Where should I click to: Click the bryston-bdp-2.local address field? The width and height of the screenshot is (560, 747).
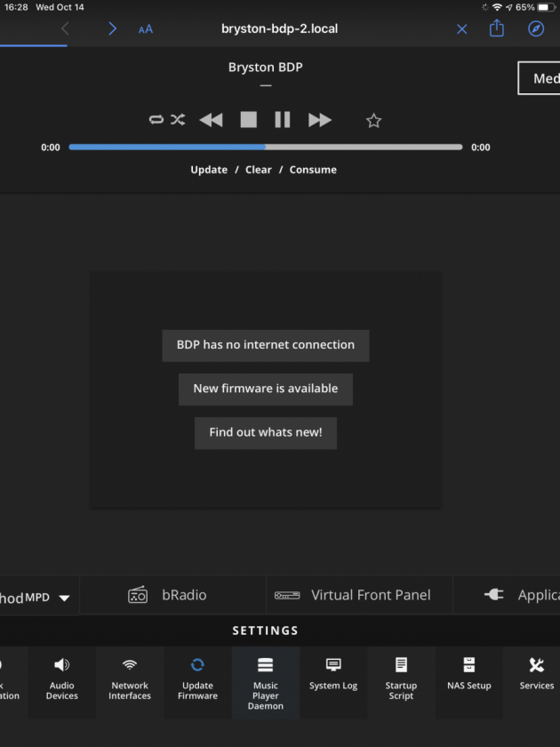[x=279, y=28]
